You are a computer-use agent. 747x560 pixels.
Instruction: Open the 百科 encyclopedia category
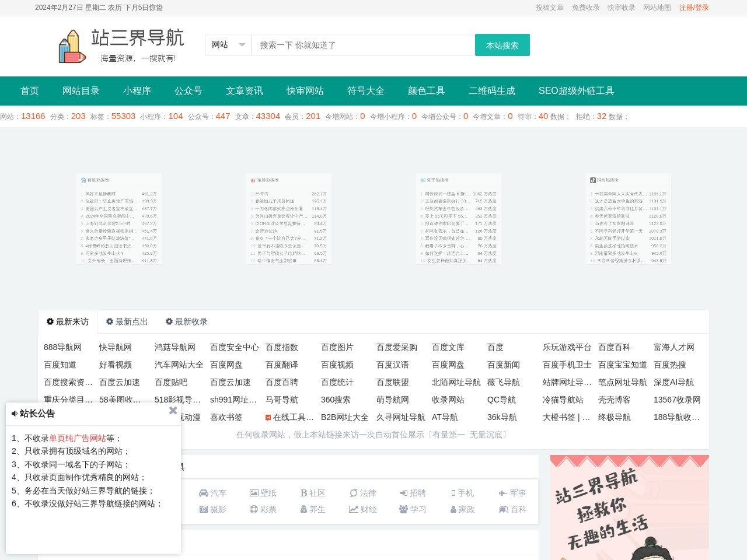click(512, 509)
